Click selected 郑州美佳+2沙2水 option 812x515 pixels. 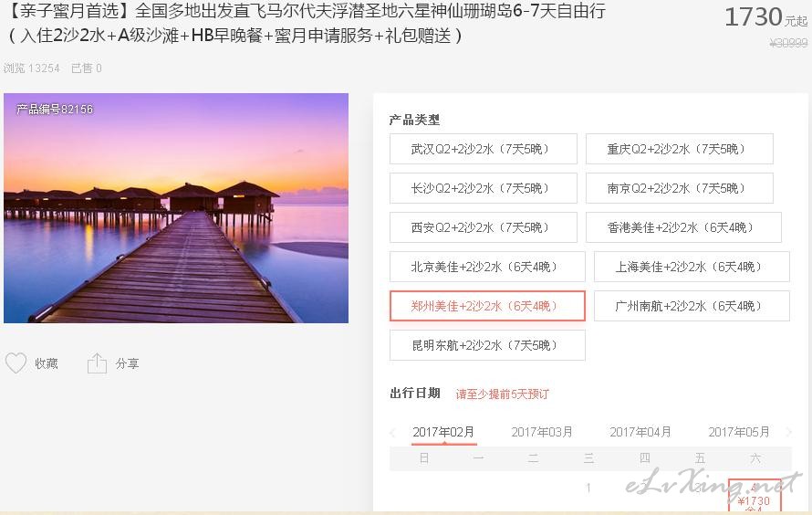(x=487, y=306)
